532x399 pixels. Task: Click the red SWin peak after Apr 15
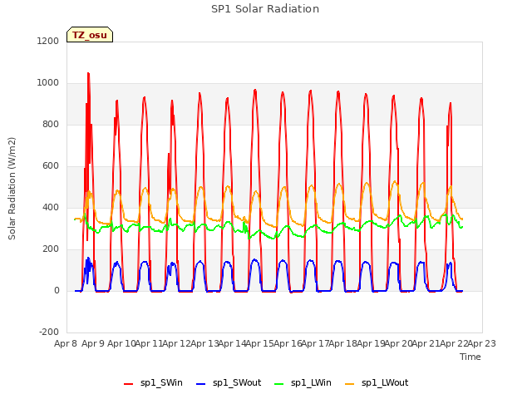283,92
